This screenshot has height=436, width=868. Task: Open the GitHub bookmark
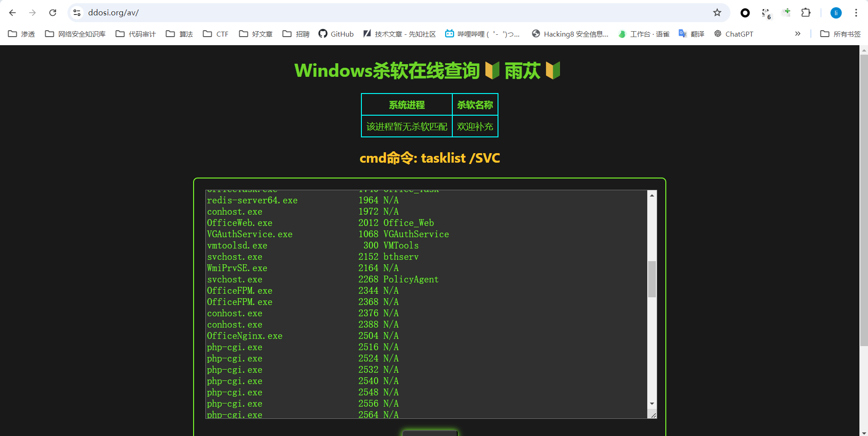coord(336,34)
